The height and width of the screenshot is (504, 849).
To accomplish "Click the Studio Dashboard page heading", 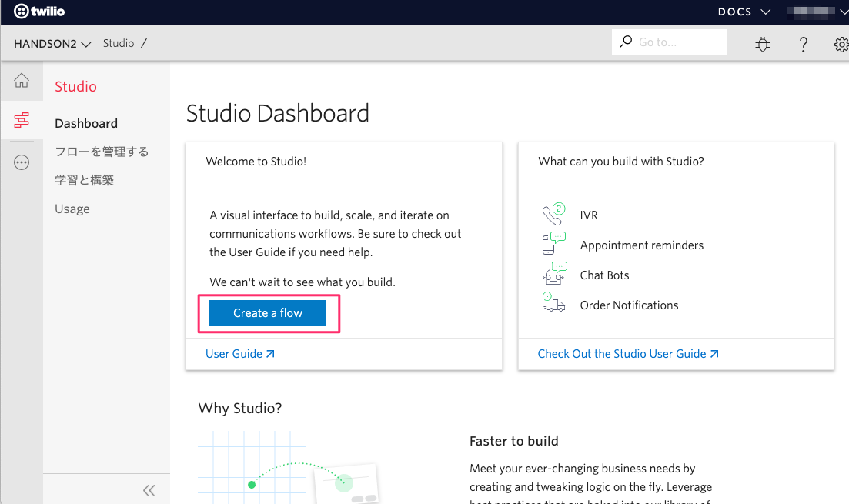I will 277,114.
